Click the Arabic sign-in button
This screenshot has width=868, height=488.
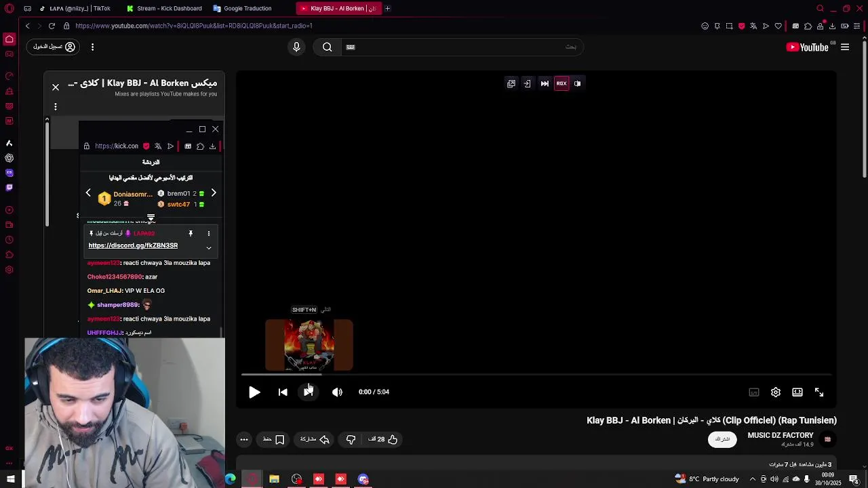click(54, 47)
